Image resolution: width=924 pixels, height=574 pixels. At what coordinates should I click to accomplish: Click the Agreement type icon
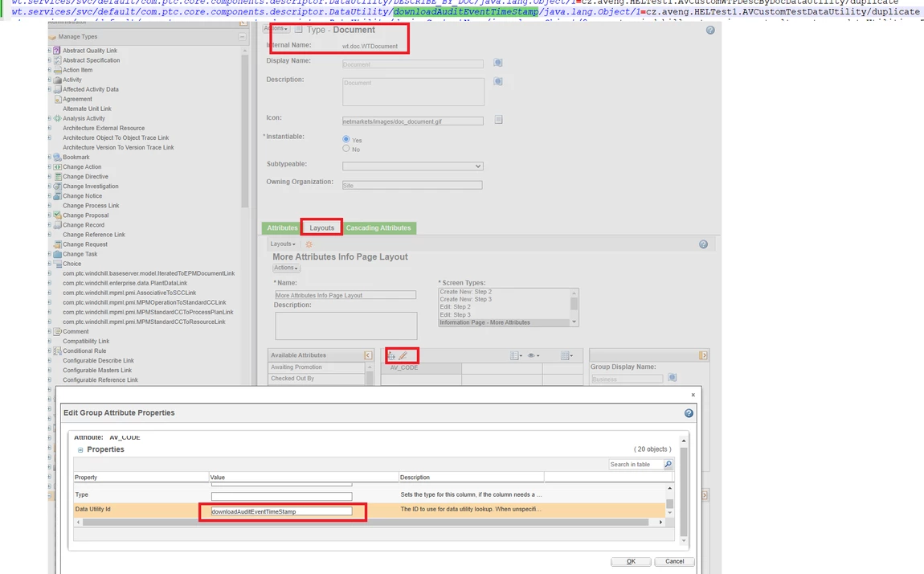(57, 99)
